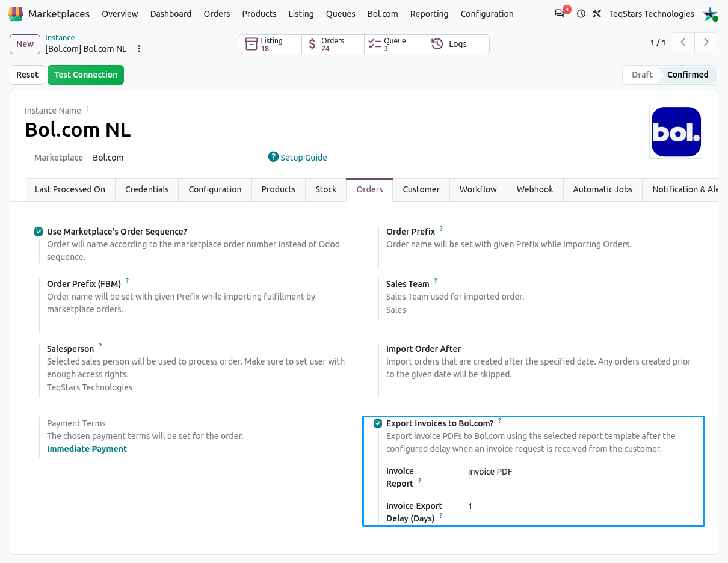Viewport: 728px width, 563px height.
Task: Open the Listing top menu
Action: 301,13
